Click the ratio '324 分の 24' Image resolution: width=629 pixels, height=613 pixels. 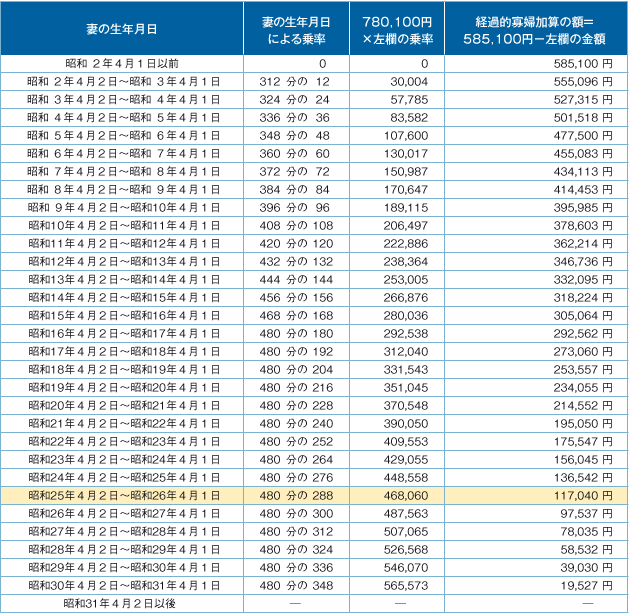click(294, 100)
